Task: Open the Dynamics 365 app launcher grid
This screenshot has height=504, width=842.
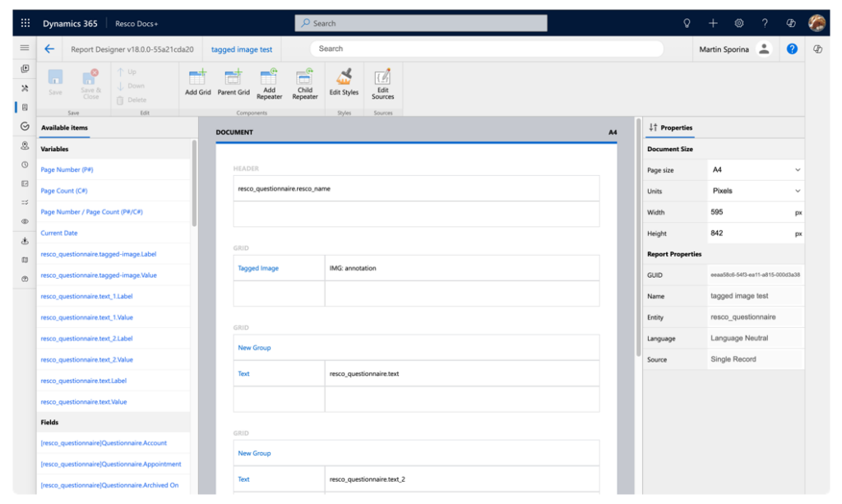Action: (25, 23)
